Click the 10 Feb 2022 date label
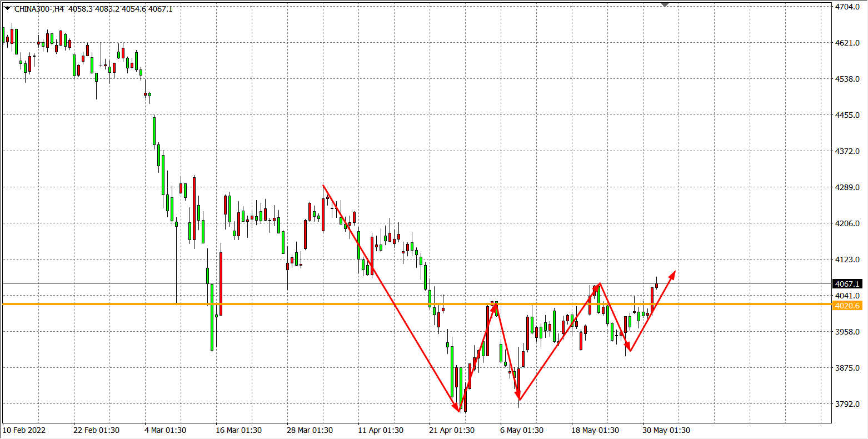This screenshot has height=439, width=868. pos(24,430)
